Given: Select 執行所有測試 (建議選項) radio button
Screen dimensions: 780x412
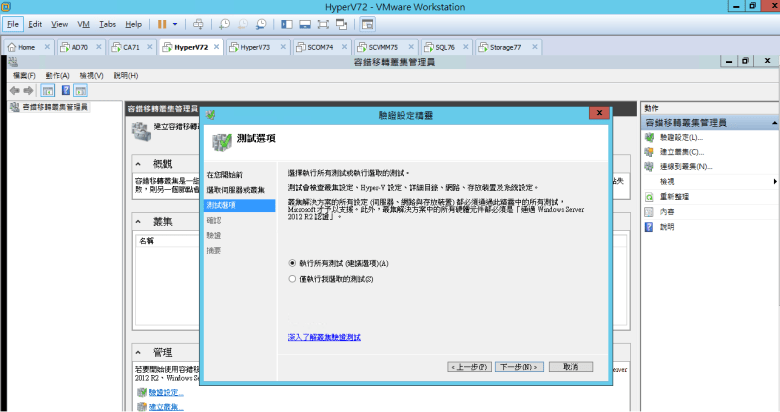Looking at the screenshot, I should pos(292,263).
